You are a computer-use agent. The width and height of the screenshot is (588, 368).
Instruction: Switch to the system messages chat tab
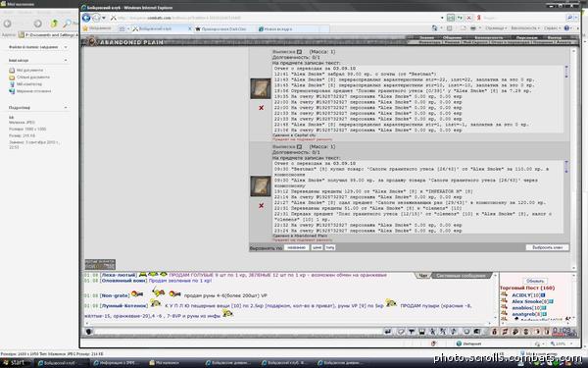(461, 276)
